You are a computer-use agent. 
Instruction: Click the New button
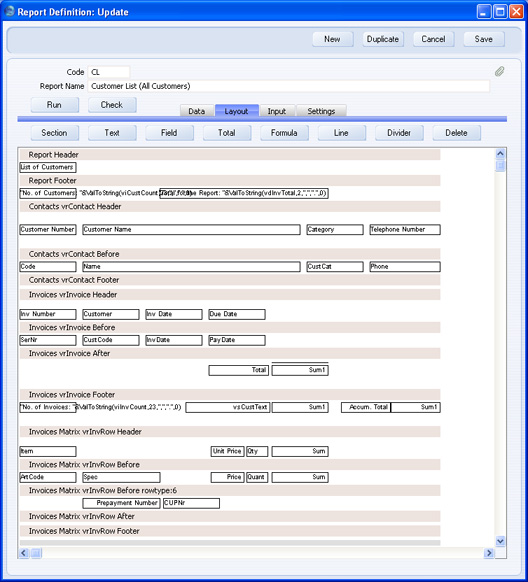point(332,39)
